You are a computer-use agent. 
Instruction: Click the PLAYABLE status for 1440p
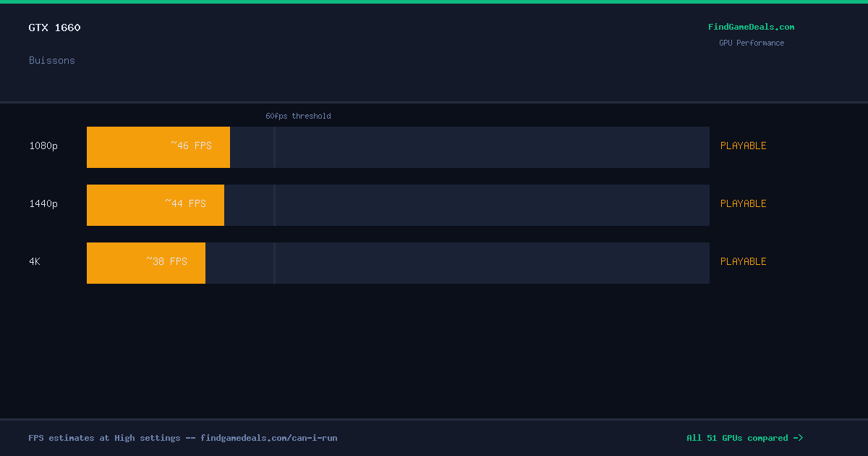pos(744,203)
